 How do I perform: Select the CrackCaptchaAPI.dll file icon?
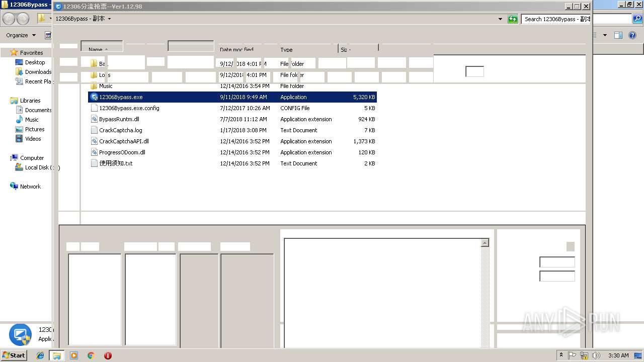coord(94,141)
